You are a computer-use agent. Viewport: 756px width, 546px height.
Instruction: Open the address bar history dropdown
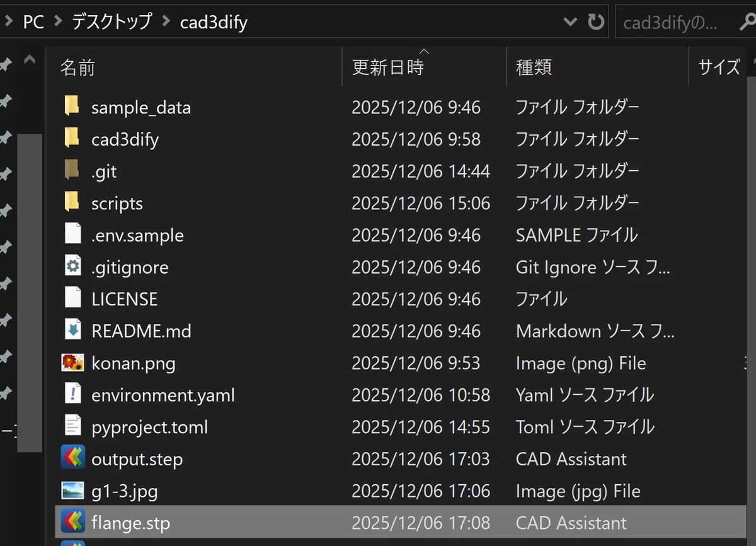570,22
